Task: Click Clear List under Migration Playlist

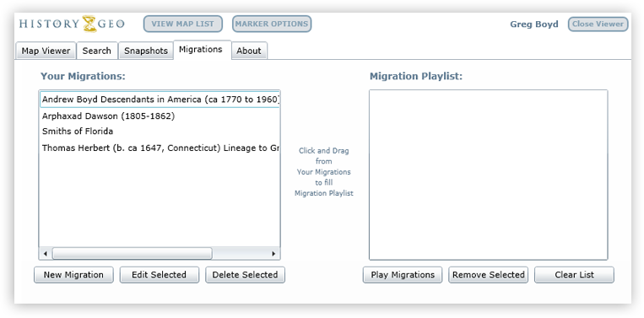Action: click(x=574, y=275)
